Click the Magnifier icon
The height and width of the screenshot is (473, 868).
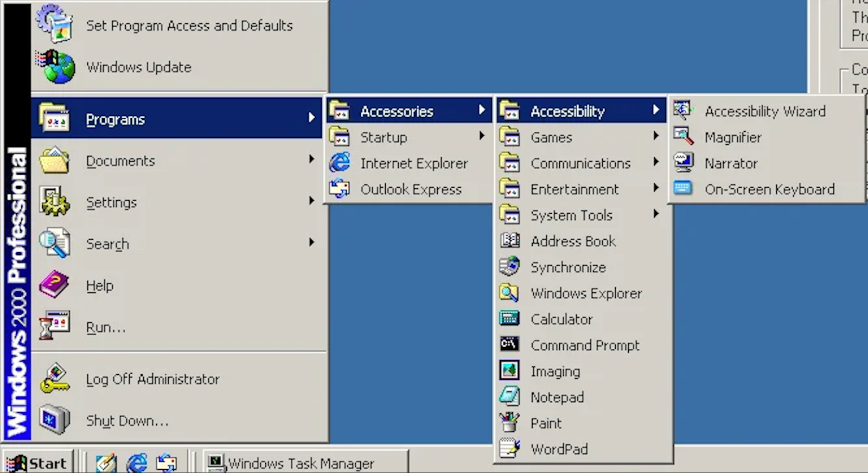pyautogui.click(x=683, y=136)
